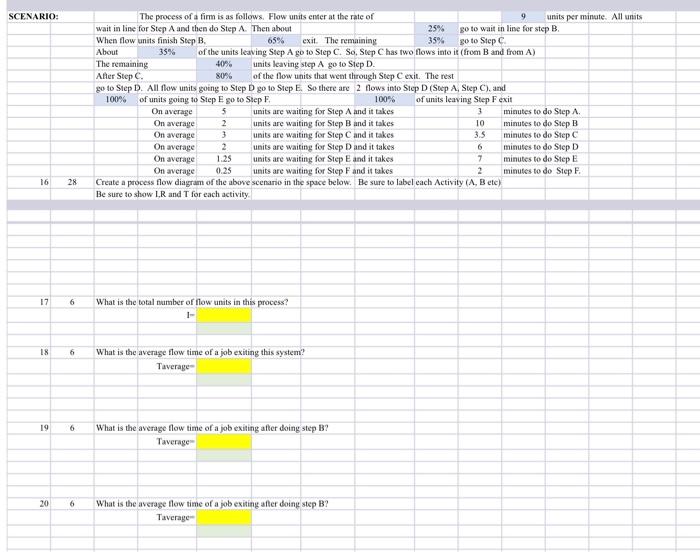
Task: Select the 6 minutes value for Step D
Action: point(480,147)
